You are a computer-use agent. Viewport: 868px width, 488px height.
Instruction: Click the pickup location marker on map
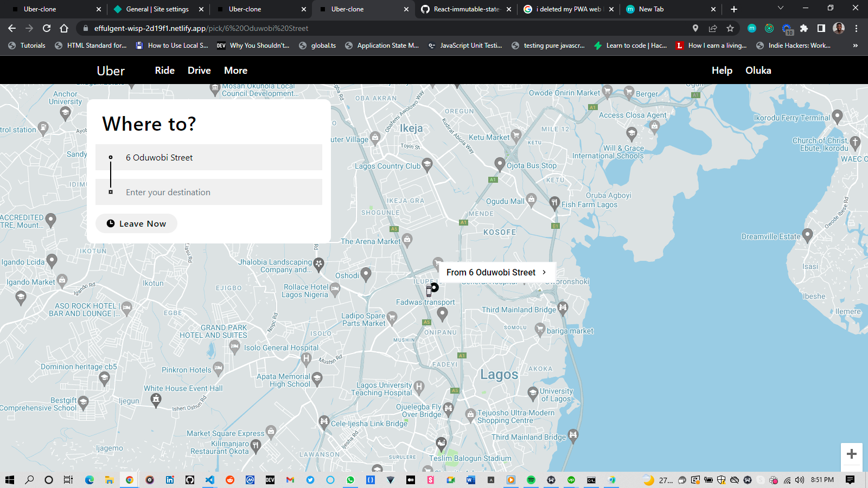coord(434,287)
